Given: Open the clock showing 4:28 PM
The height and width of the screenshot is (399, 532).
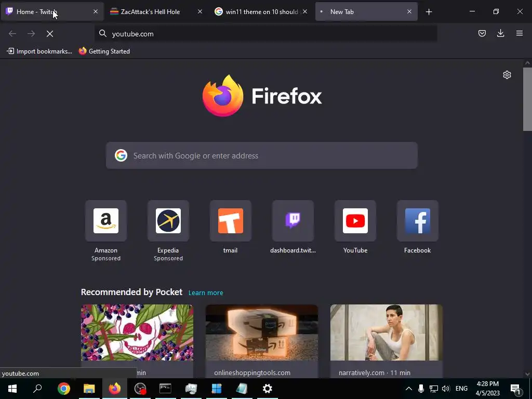Looking at the screenshot, I should click(487, 389).
